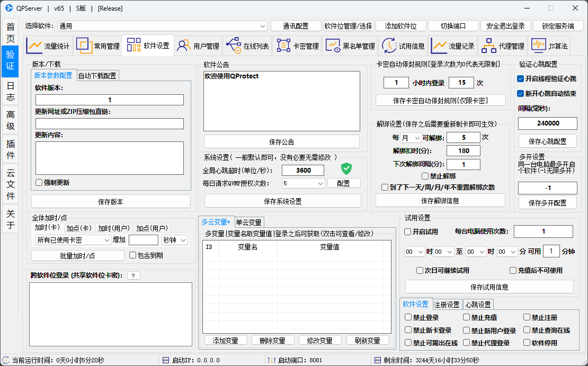Click the 流量统计 chart icon
588x366 pixels.
[x=34, y=46]
